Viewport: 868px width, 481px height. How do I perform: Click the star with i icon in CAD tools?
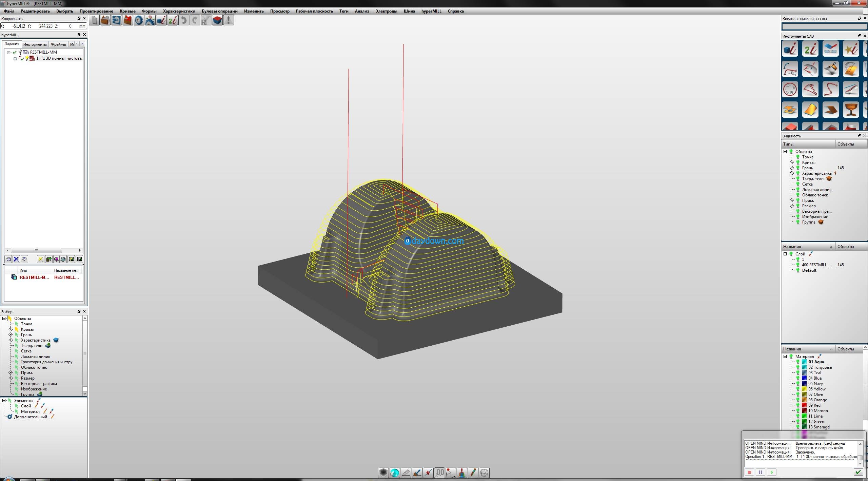851,49
